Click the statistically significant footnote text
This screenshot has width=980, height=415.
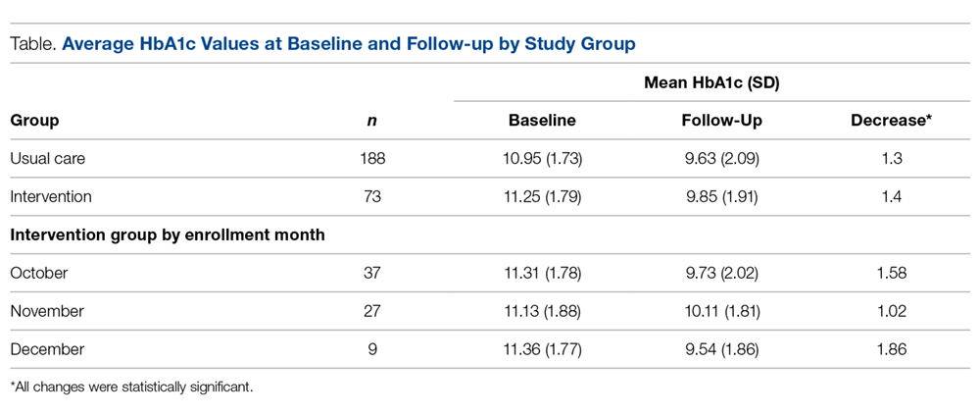132,387
